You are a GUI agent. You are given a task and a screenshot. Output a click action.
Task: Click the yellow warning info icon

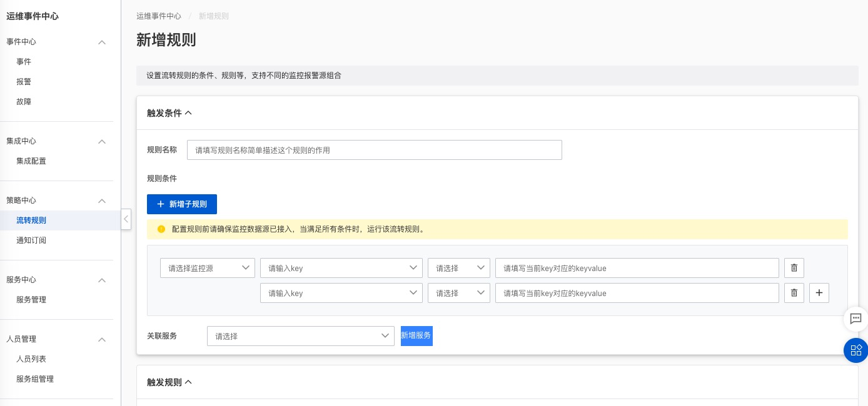[161, 229]
